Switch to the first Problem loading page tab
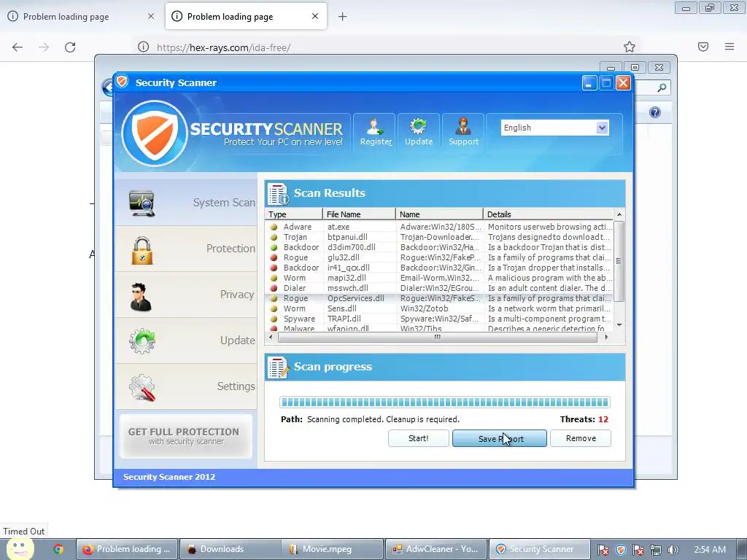Image resolution: width=747 pixels, height=560 pixels. [x=82, y=17]
